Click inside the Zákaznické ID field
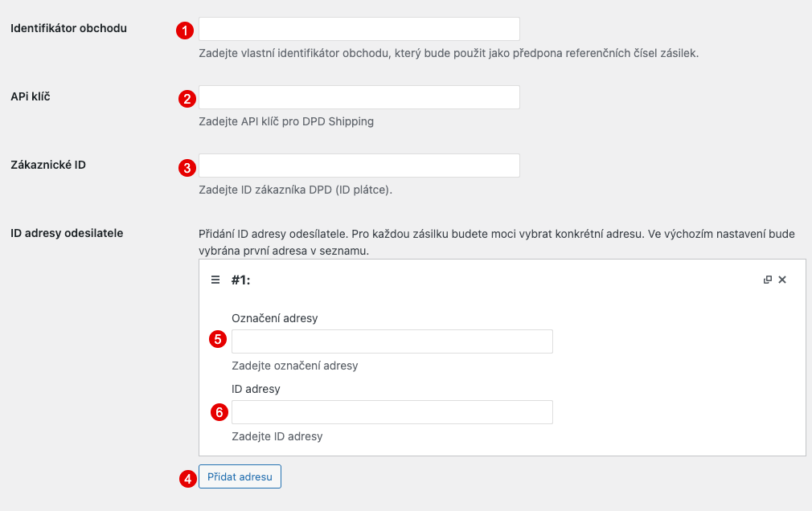The height and width of the screenshot is (511, 812). 359,165
